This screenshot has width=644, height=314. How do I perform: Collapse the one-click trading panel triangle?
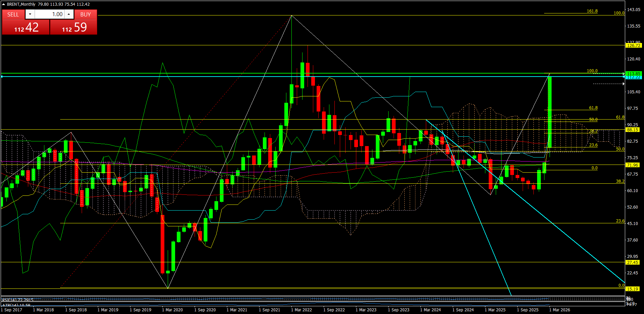point(4,4)
